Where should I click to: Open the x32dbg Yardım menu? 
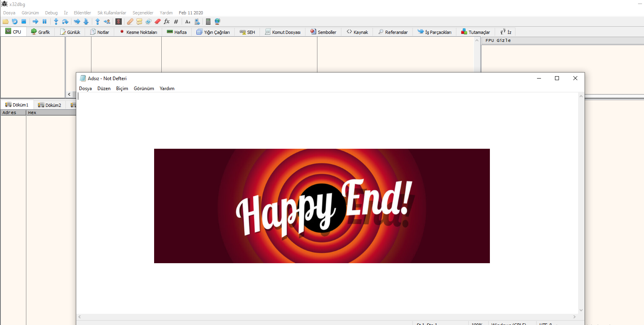tap(166, 13)
